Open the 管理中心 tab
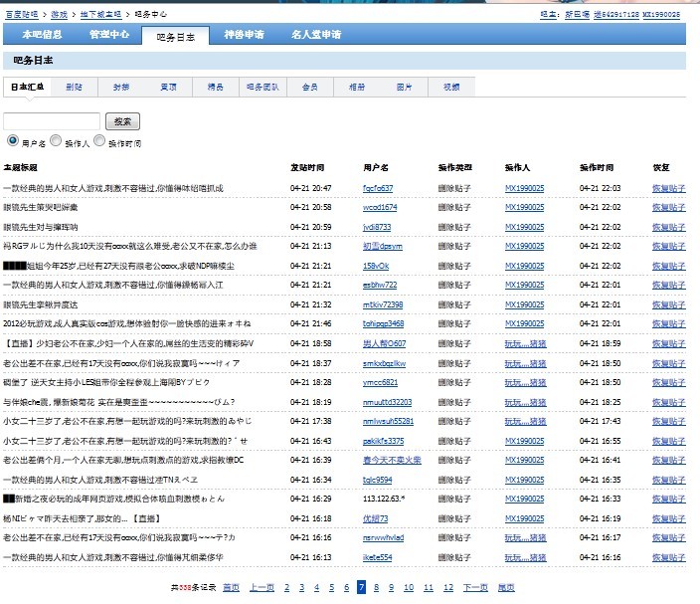The width and height of the screenshot is (700, 604). (x=109, y=35)
